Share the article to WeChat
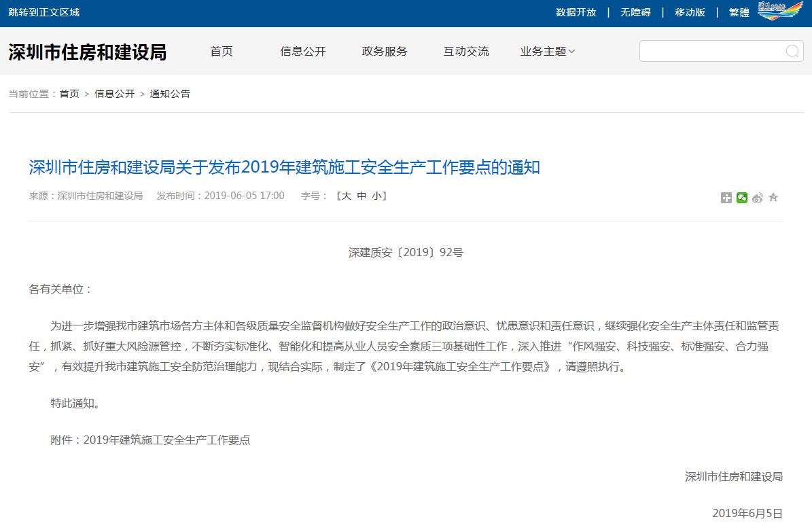This screenshot has width=812, height=532. [741, 198]
